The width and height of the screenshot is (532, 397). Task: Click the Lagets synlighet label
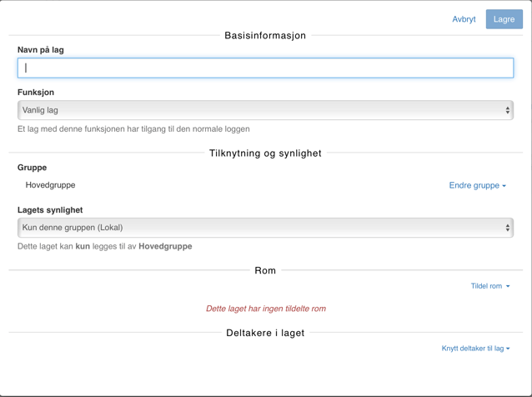click(x=50, y=210)
